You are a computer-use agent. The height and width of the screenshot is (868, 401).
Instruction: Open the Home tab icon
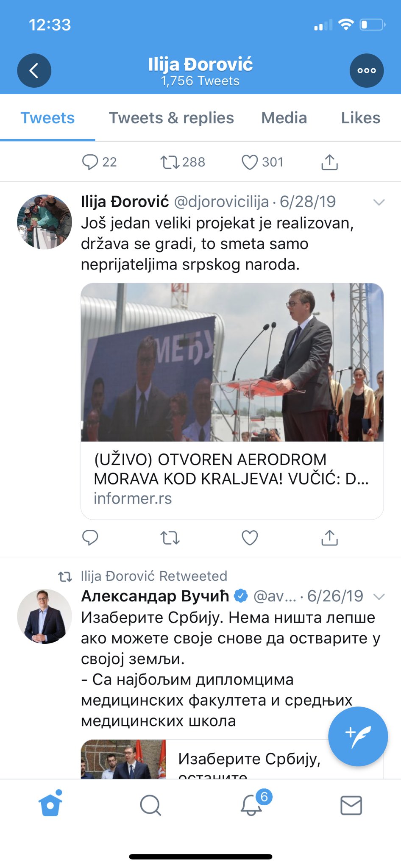tap(50, 804)
